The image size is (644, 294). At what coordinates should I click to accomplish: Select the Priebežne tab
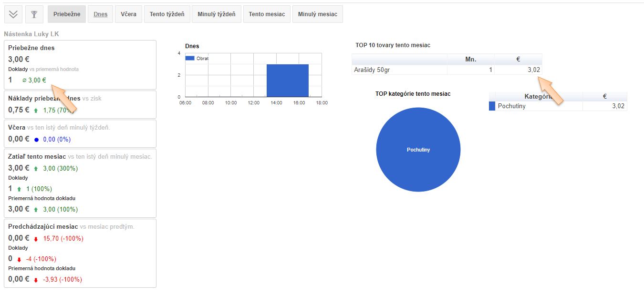point(67,14)
